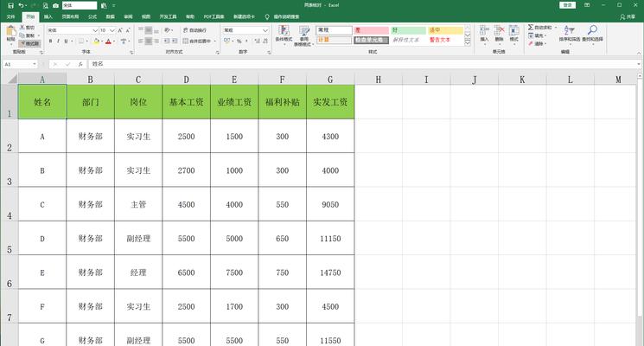The image size is (644, 346).
Task: Apply the red font color A
Action: [x=108, y=42]
